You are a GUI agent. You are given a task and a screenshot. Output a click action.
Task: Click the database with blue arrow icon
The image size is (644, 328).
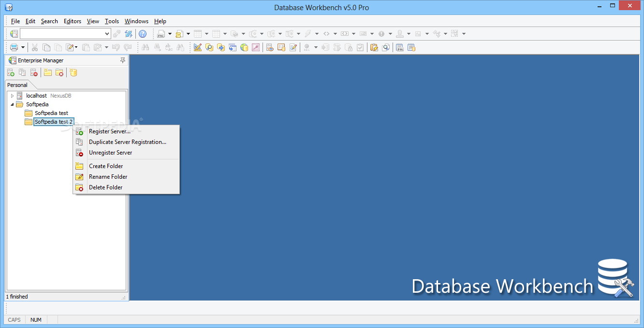(221, 47)
